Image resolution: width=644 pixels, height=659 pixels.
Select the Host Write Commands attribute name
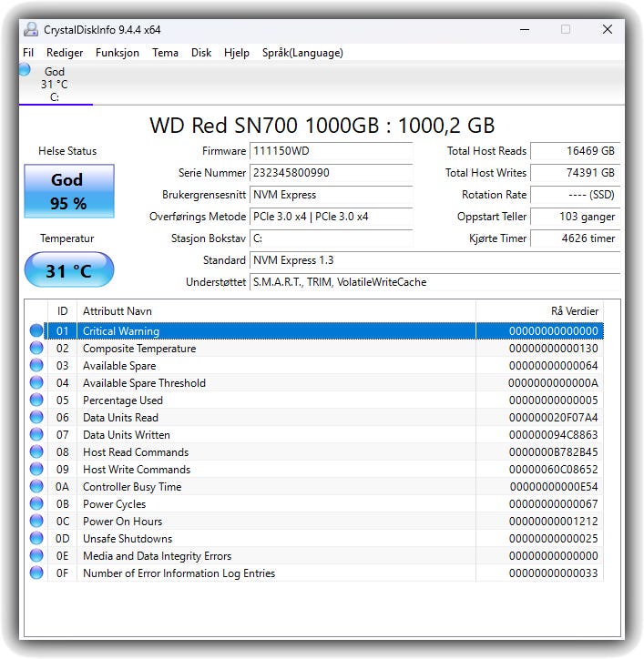(137, 469)
